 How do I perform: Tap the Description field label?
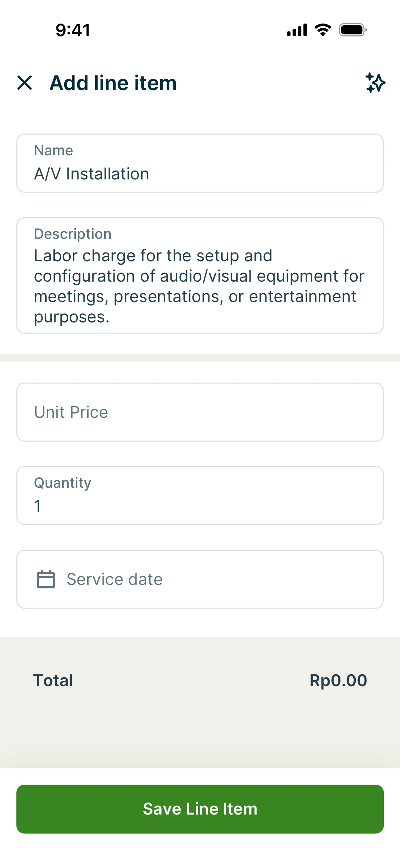(x=73, y=234)
